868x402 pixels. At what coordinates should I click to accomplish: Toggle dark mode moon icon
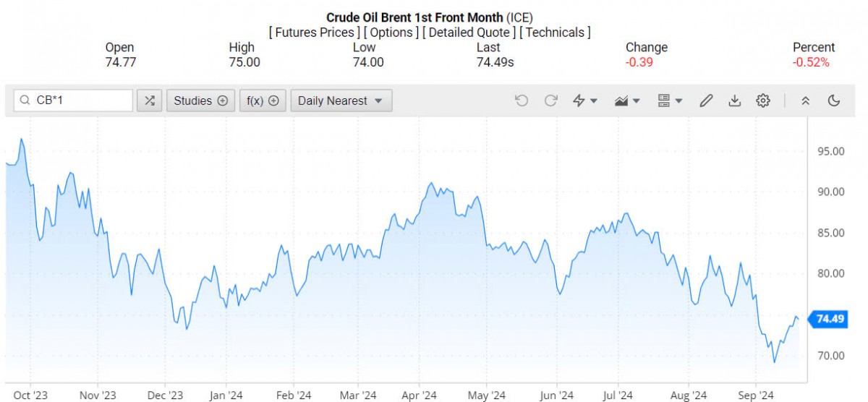pyautogui.click(x=834, y=100)
